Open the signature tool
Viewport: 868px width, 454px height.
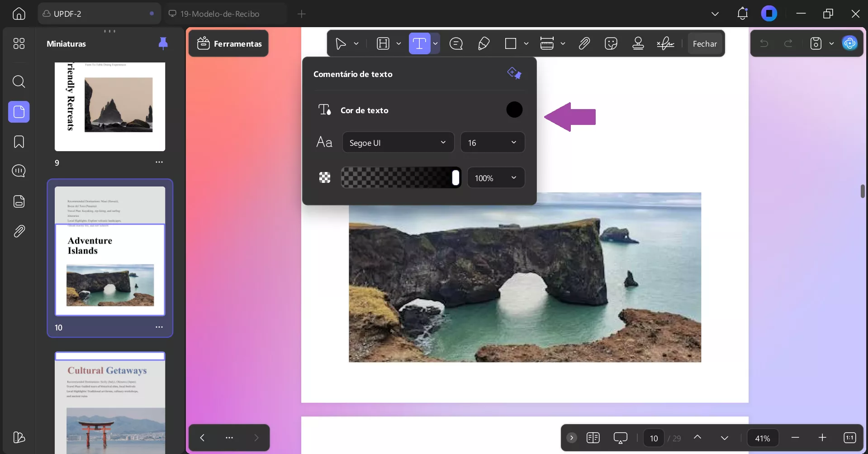click(665, 43)
